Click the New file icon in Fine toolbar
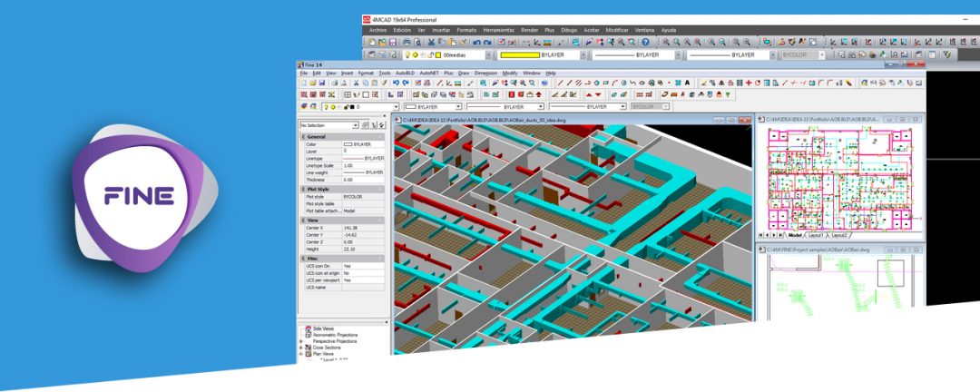Image resolution: width=980 pixels, height=392 pixels. [x=303, y=83]
